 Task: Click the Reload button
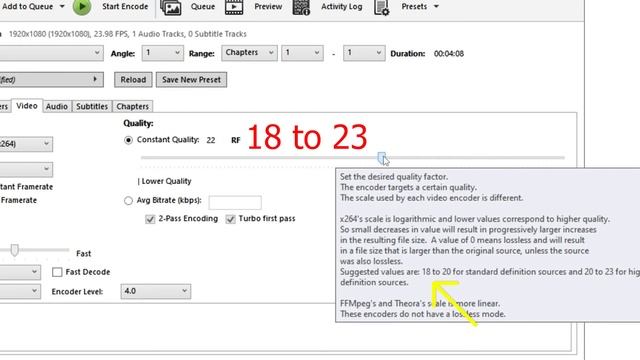point(133,80)
